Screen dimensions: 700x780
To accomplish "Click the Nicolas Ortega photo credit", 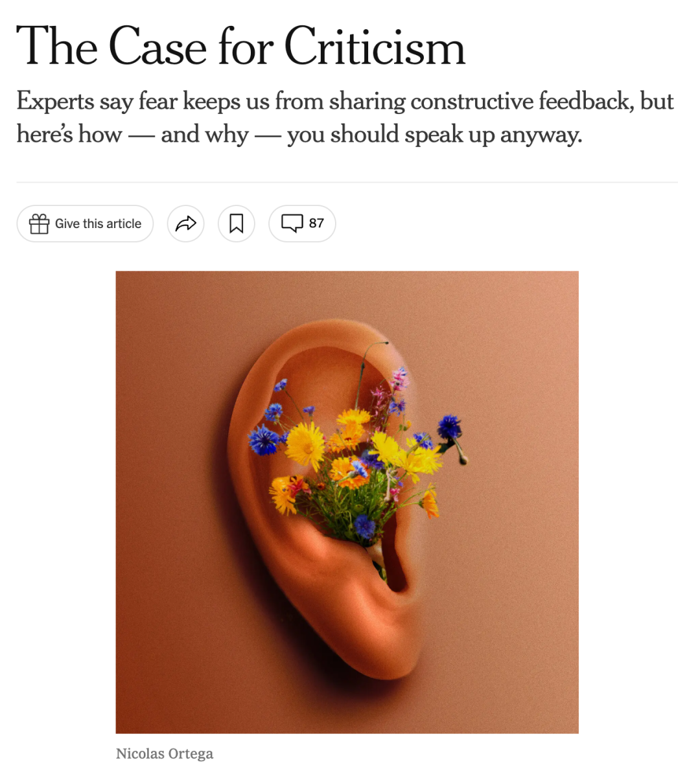I will point(165,753).
